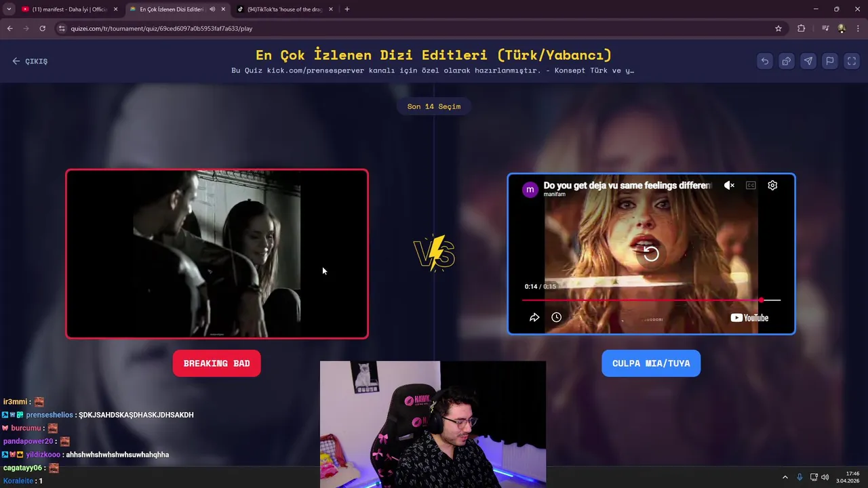This screenshot has height=488, width=868.
Task: Click chat username cagatayy06
Action: coord(22,468)
